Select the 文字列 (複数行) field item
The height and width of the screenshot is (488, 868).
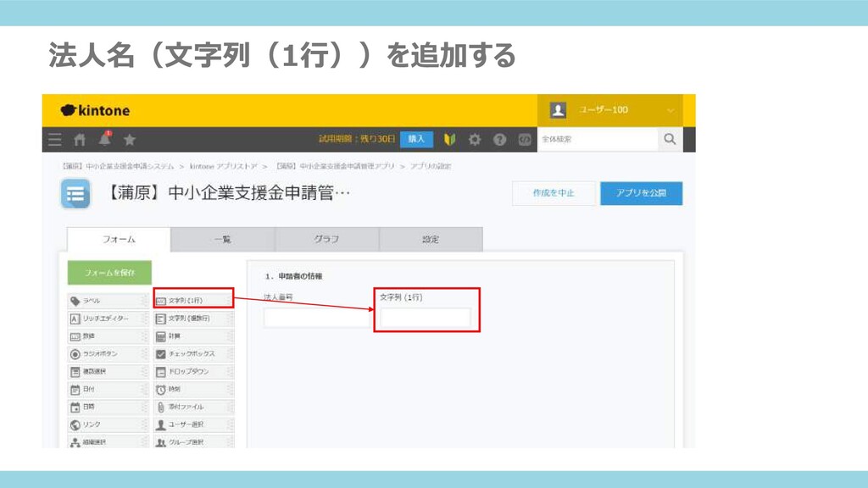[194, 319]
